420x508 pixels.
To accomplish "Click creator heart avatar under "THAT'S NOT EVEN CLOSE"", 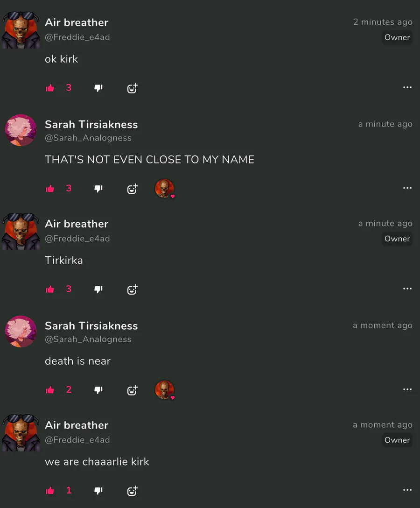I will (165, 189).
